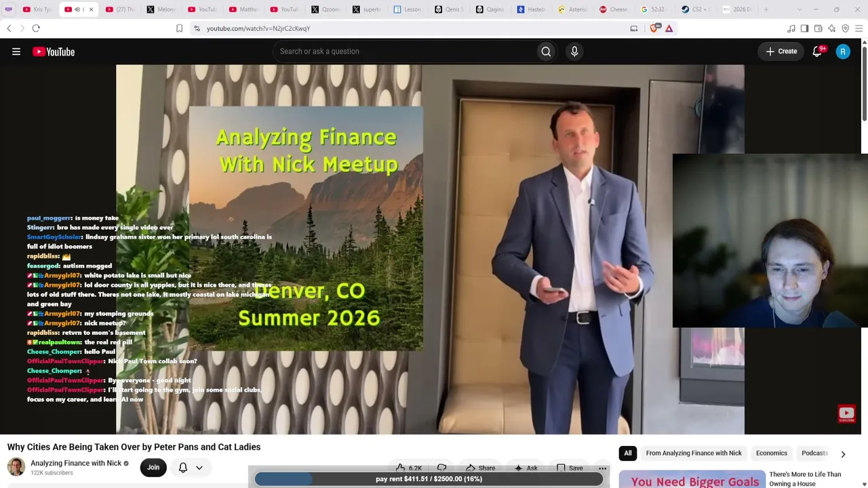Go forward with the browser forward arrow
The height and width of the screenshot is (488, 868).
pos(22,28)
